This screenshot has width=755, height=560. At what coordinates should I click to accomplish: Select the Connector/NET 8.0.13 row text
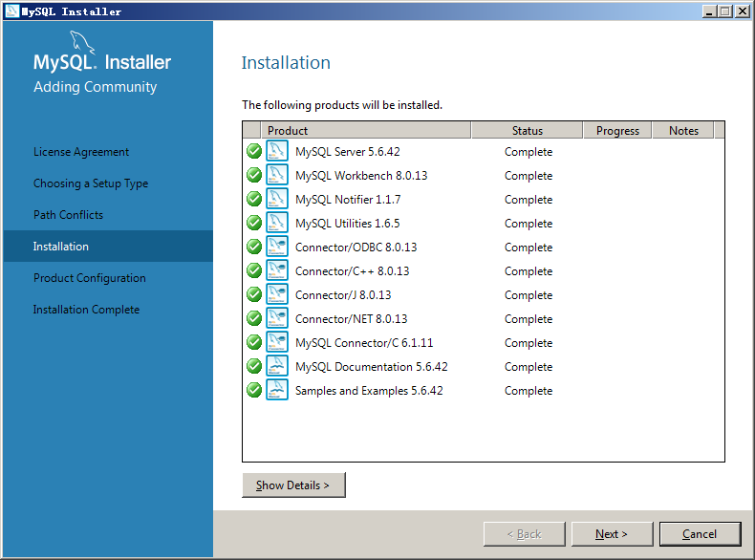[x=351, y=319]
